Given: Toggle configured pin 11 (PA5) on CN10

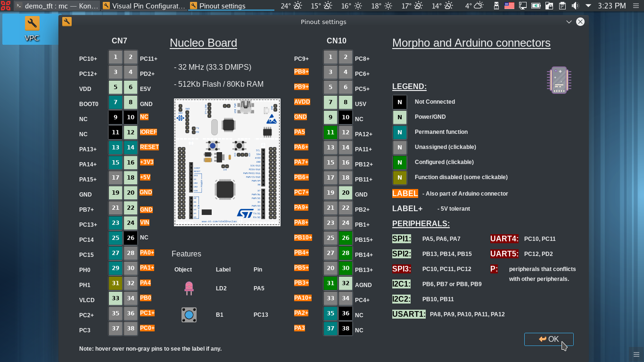Looking at the screenshot, I should (x=330, y=132).
